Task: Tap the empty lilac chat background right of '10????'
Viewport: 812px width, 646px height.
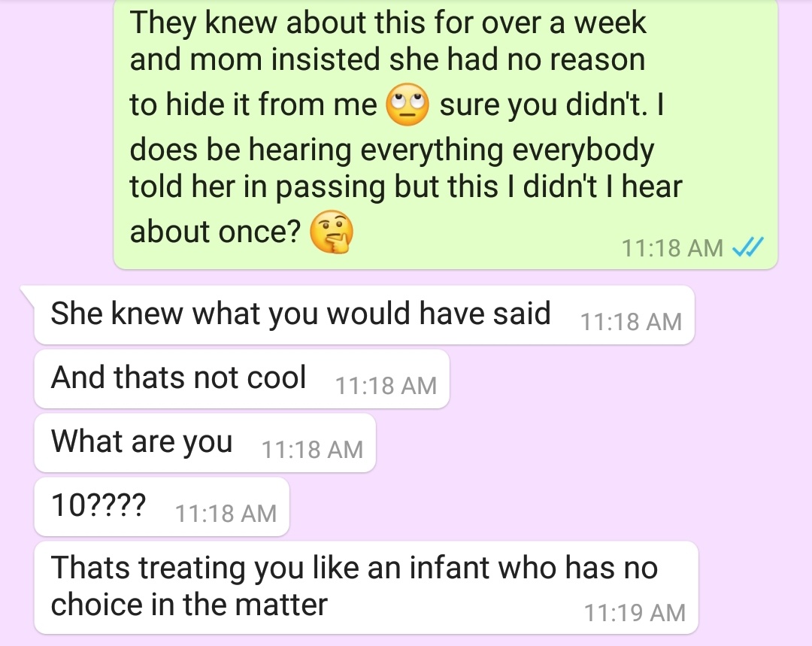Action: coord(544,507)
